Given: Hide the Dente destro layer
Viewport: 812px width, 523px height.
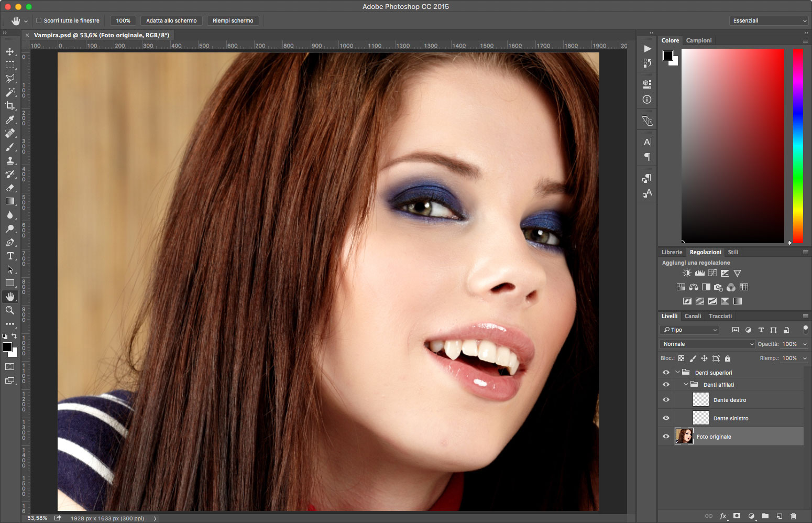Looking at the screenshot, I should [666, 400].
